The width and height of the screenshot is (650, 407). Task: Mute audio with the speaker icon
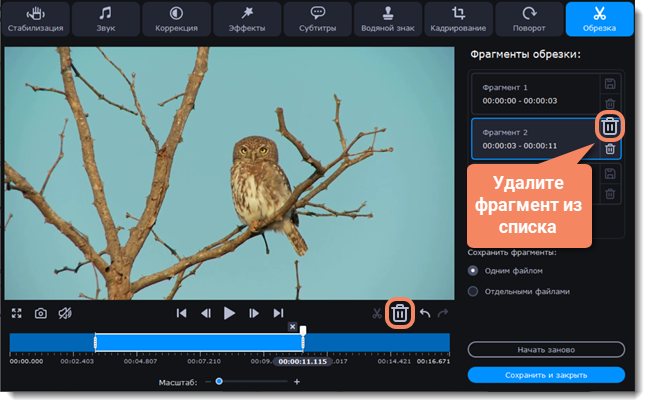tap(65, 313)
